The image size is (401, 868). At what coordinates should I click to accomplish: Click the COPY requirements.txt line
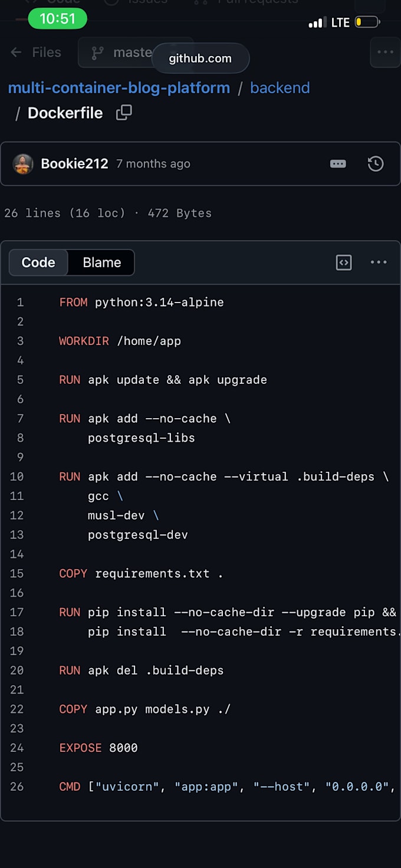click(x=142, y=573)
